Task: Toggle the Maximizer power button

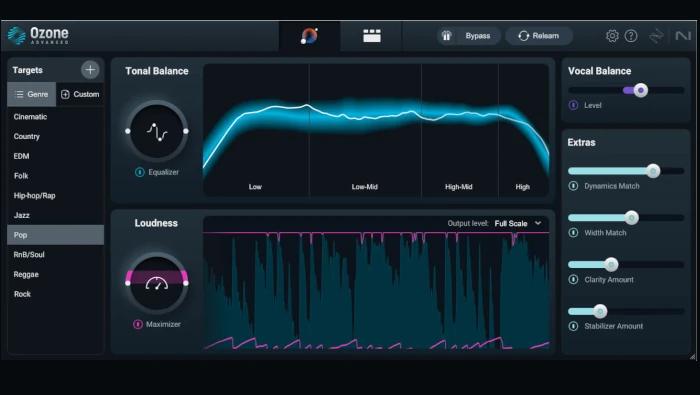Action: (x=138, y=324)
